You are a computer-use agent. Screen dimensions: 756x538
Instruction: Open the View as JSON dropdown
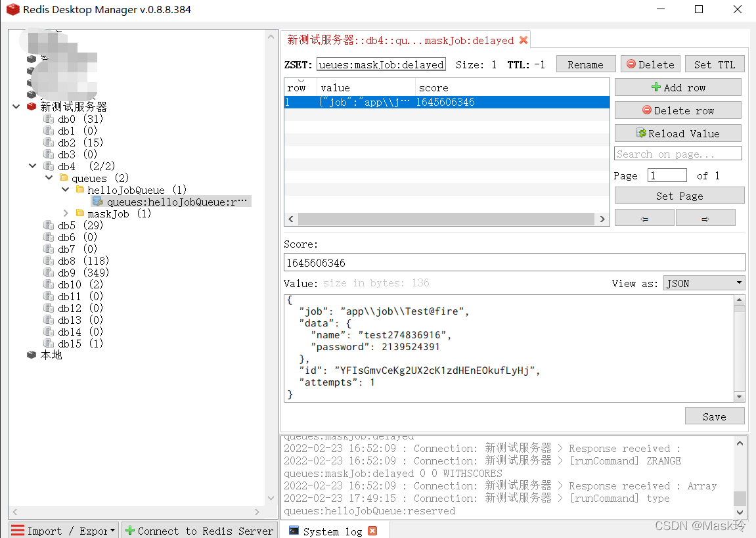click(704, 283)
